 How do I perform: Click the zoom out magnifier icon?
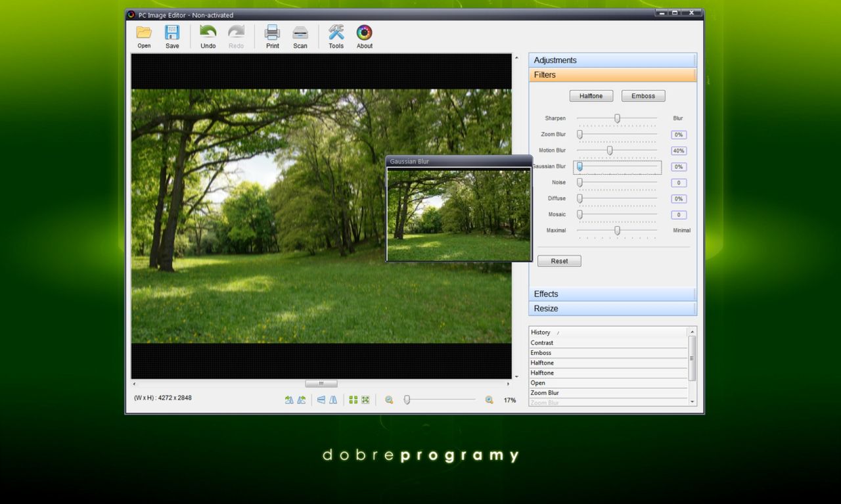click(389, 400)
